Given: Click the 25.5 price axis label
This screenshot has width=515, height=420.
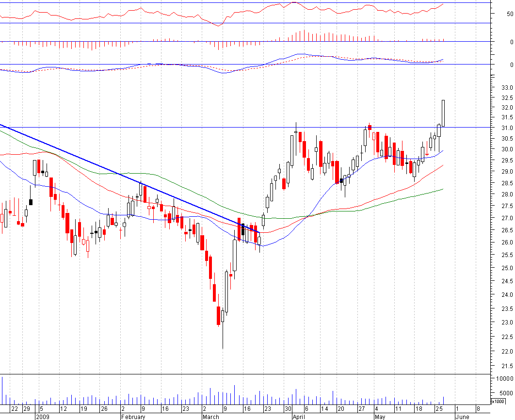Looking at the screenshot, I should (507, 255).
